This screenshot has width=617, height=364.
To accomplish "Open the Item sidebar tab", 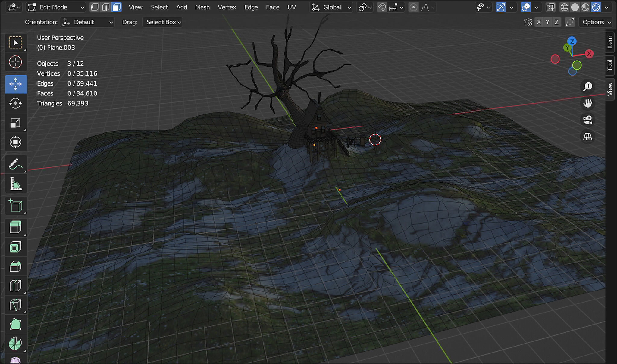I will coord(610,42).
